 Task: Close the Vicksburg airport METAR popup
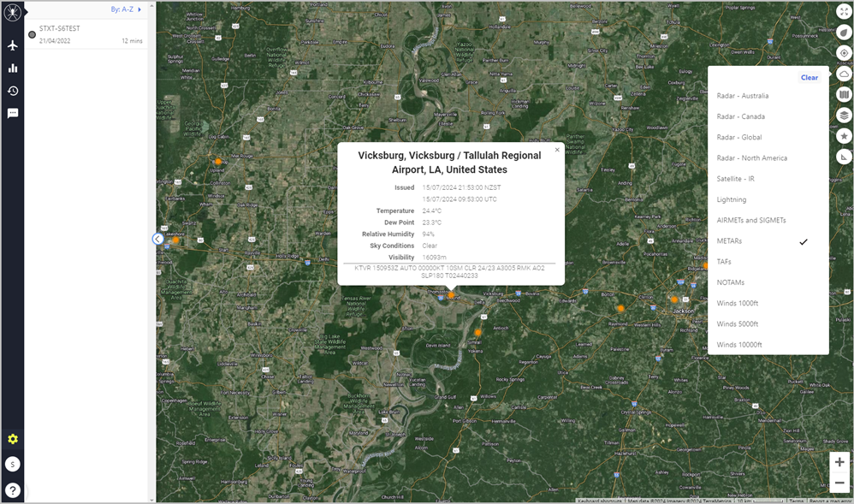[556, 150]
